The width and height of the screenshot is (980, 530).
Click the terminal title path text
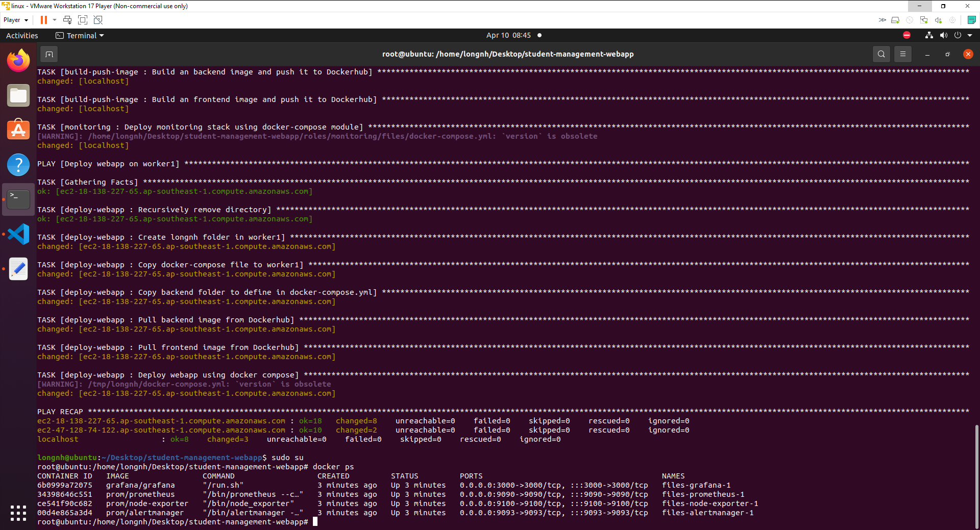coord(508,54)
